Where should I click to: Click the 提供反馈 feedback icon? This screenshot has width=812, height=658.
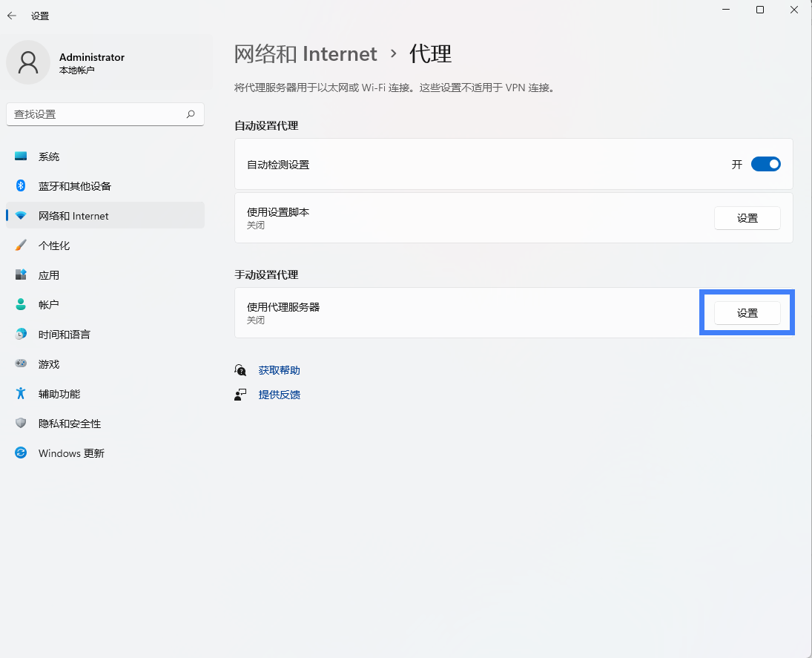coord(240,395)
